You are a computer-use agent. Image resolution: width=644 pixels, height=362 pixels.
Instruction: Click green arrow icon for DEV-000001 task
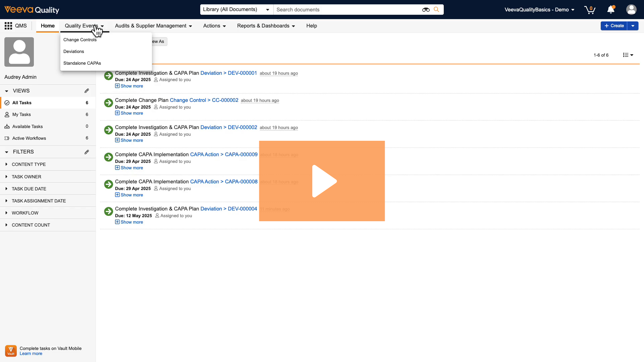[108, 76]
